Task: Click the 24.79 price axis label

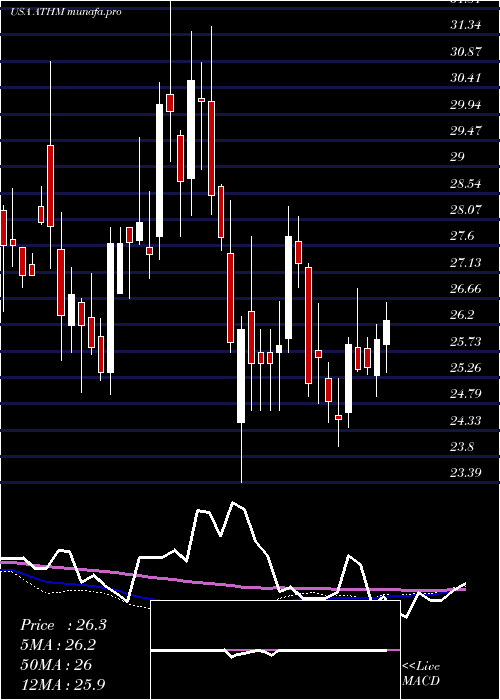Action: point(466,394)
